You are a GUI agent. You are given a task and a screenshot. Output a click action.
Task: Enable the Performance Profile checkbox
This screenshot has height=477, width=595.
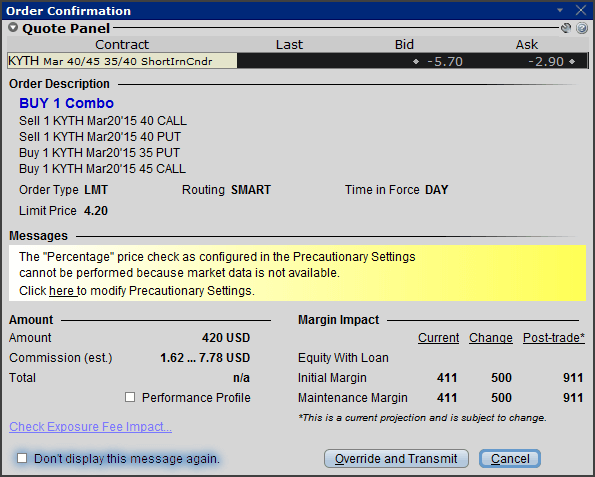[x=130, y=397]
